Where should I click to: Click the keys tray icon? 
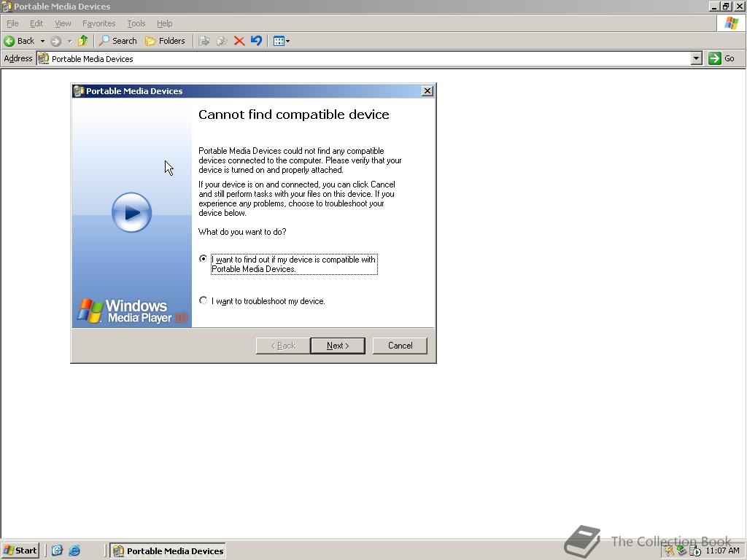click(670, 551)
